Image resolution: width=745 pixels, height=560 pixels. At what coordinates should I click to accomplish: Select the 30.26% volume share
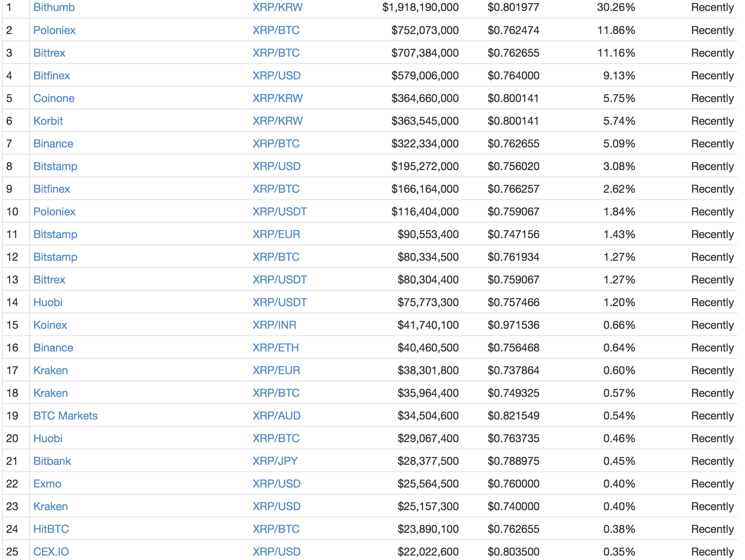pyautogui.click(x=616, y=7)
